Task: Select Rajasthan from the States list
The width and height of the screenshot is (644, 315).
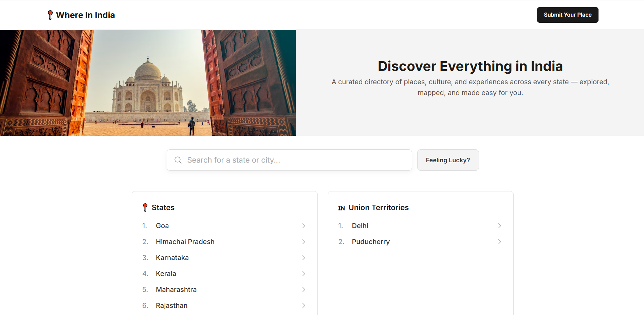Action: point(171,305)
